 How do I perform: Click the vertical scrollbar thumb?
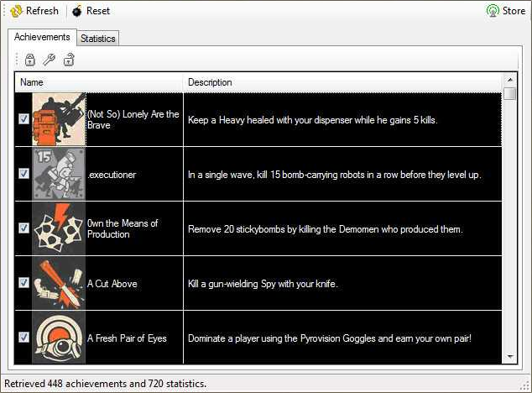coord(509,94)
